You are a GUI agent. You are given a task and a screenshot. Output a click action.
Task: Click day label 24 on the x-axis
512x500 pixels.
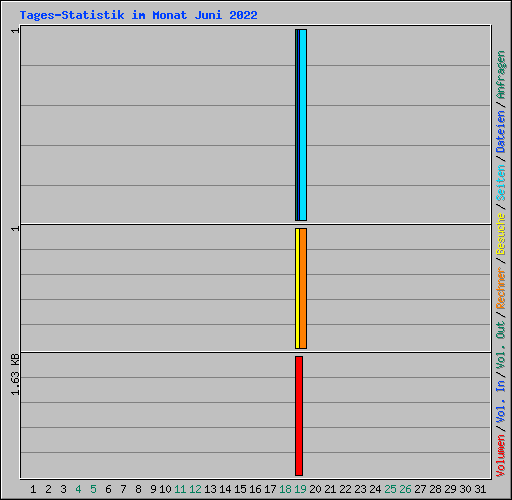[x=375, y=489]
